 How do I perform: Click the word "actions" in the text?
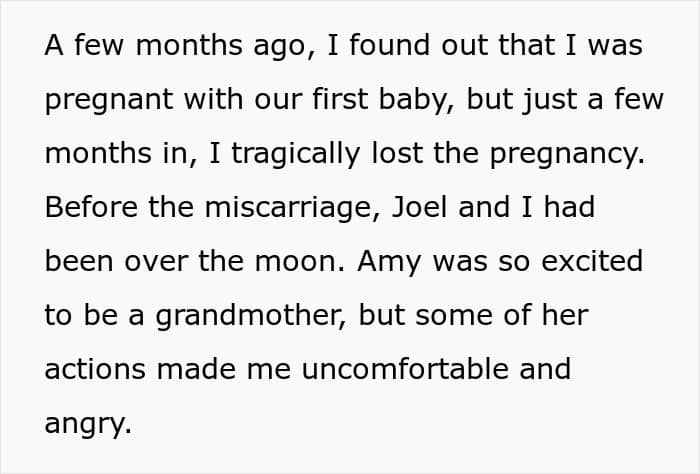click(95, 370)
